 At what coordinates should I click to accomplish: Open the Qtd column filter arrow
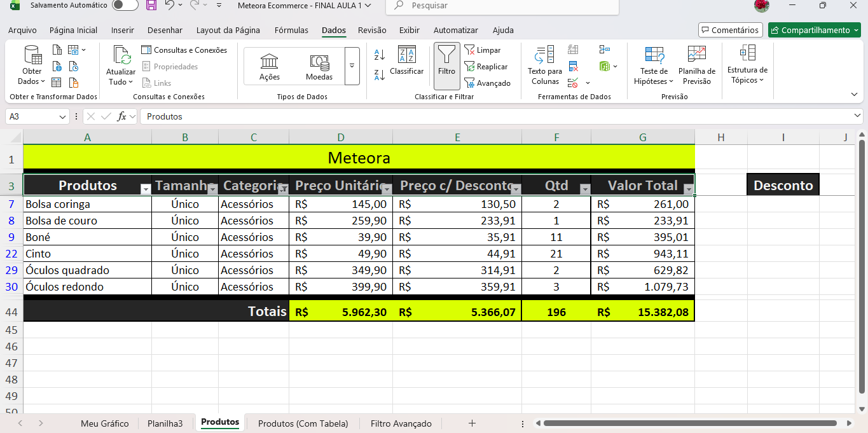585,189
